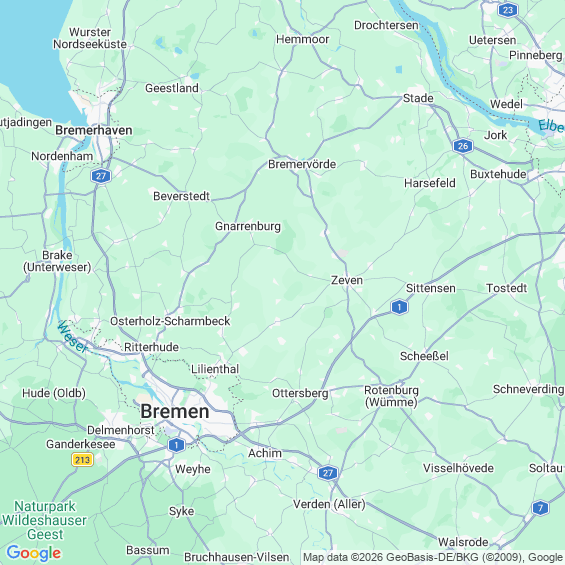Click the A1 shield near Sittensen
The height and width of the screenshot is (565, 565).
point(399,307)
